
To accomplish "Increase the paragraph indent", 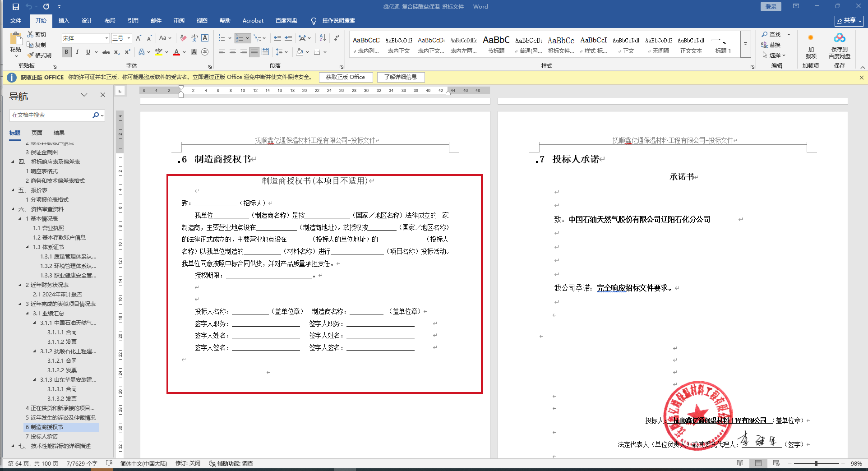I will coord(288,38).
